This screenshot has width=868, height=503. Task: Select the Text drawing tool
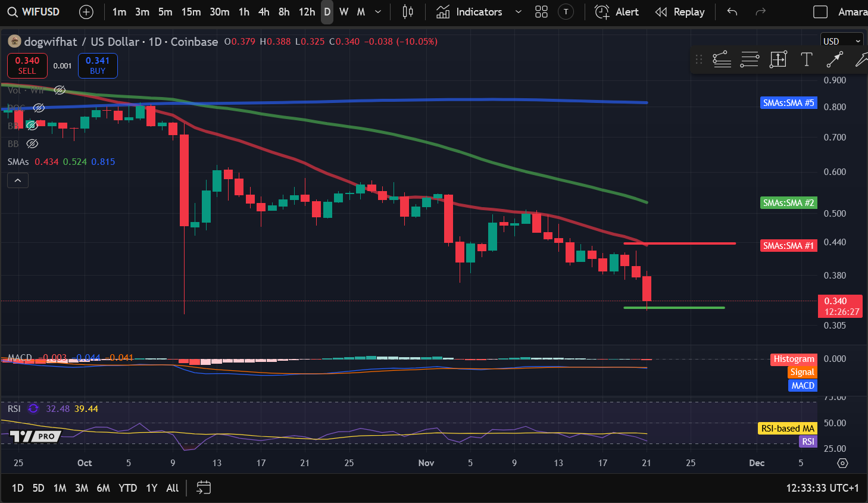(x=807, y=60)
